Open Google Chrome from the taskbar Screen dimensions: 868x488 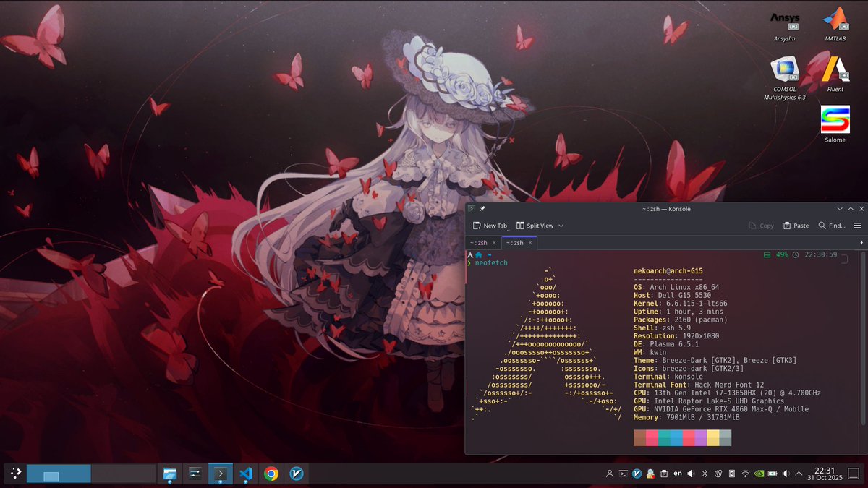pyautogui.click(x=271, y=474)
